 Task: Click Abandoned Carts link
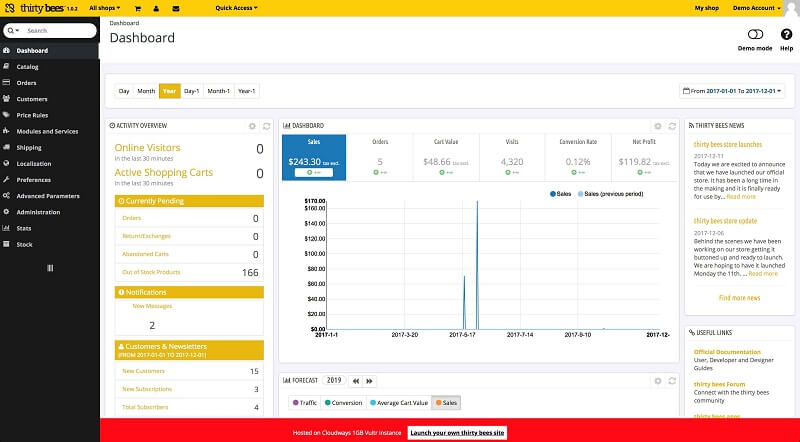click(145, 254)
